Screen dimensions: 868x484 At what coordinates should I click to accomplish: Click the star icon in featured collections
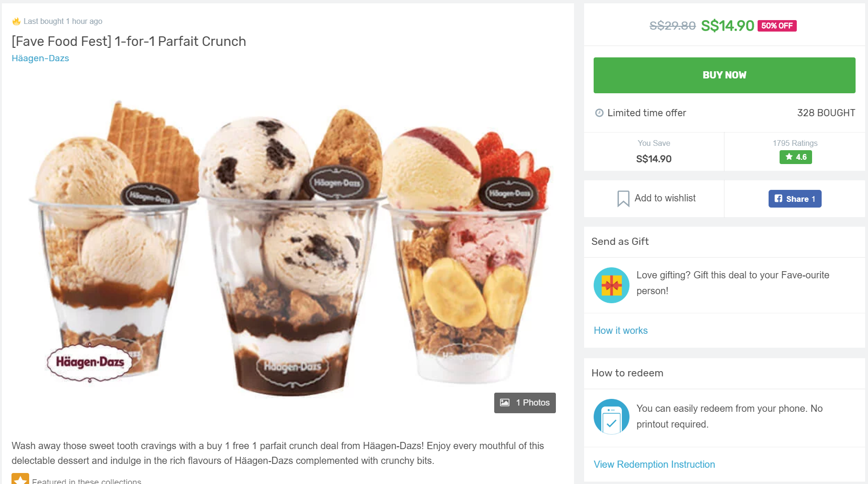click(21, 479)
